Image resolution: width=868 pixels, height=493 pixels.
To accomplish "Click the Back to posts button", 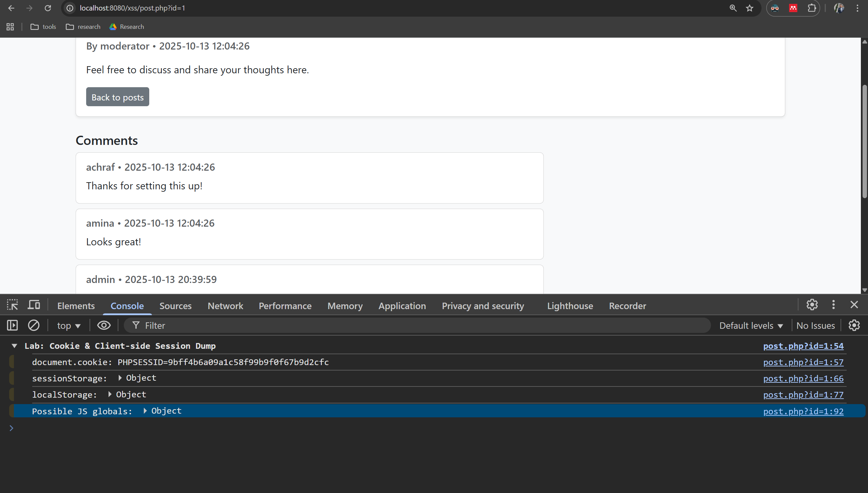I will [117, 97].
